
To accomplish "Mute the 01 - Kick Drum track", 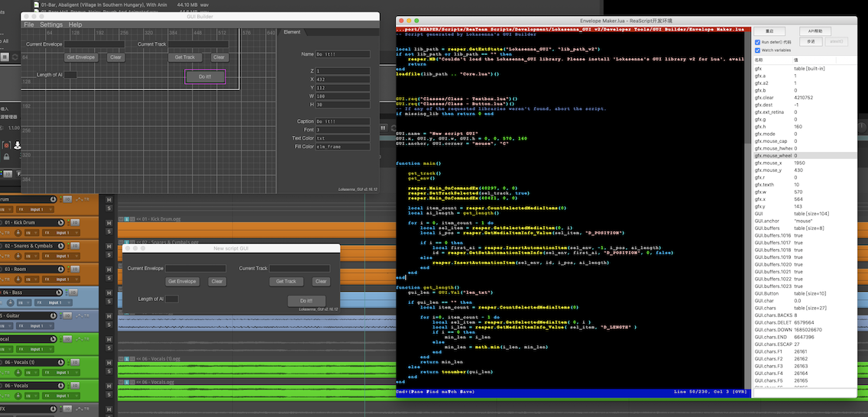I will [x=108, y=222].
